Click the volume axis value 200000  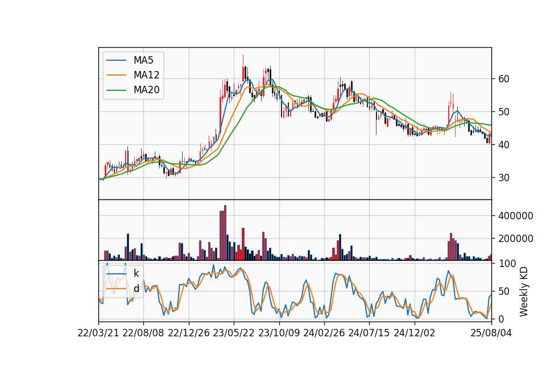(x=516, y=239)
